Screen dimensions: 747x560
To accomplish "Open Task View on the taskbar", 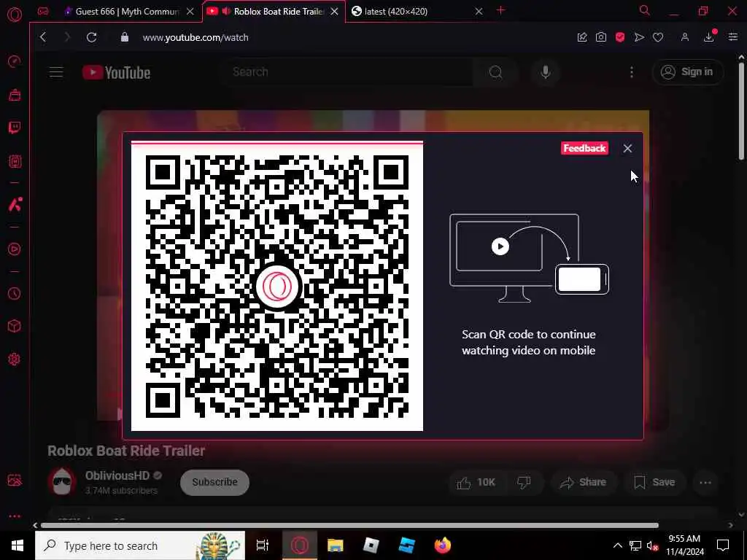I will pos(263,545).
